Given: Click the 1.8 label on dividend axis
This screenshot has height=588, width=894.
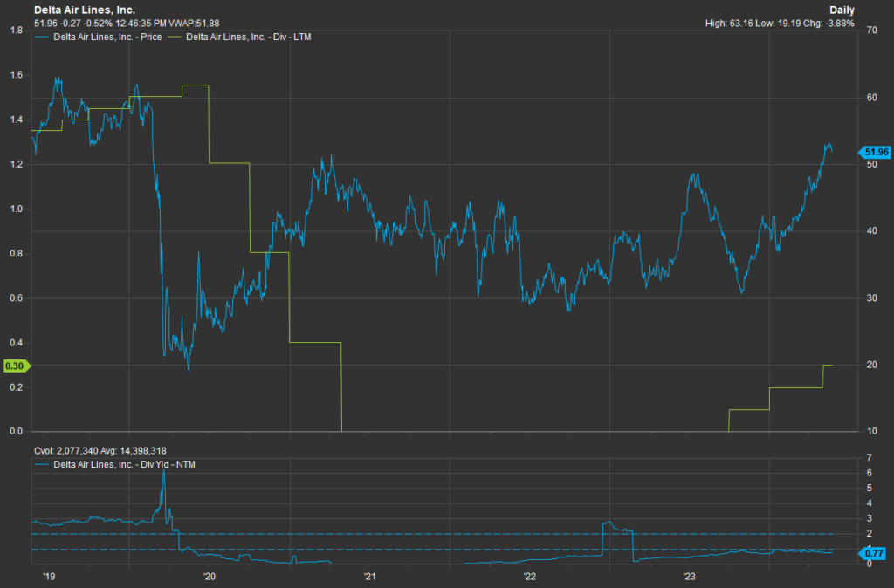Looking at the screenshot, I should point(17,31).
